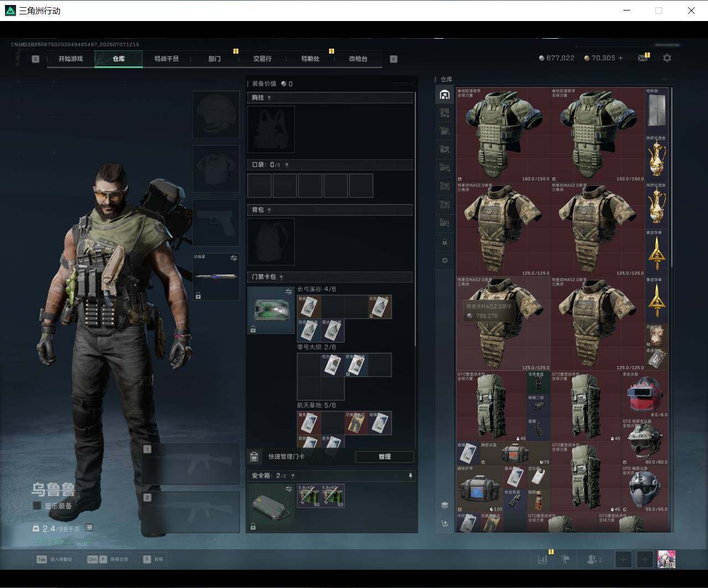
Task: Click the help icon next to 背包
Action: 269,210
